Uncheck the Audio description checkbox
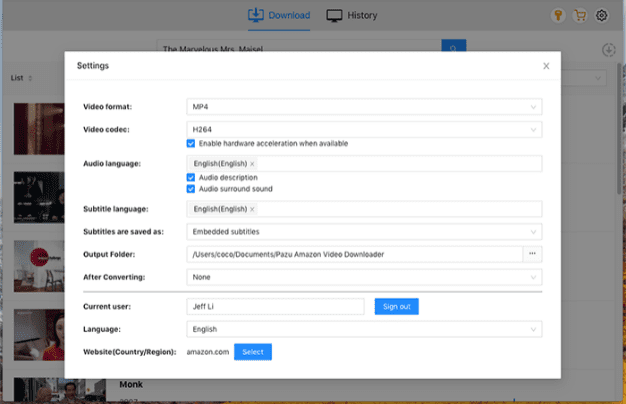The width and height of the screenshot is (626, 404). point(191,177)
